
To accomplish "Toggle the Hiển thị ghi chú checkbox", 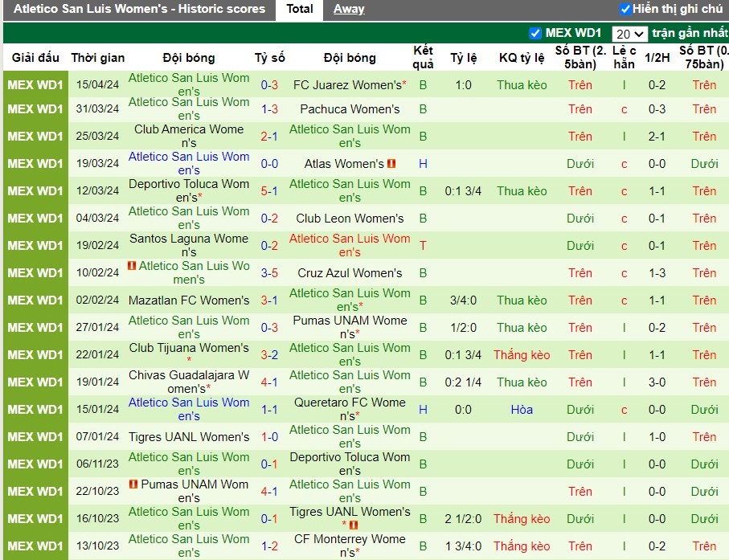I will tap(625, 9).
